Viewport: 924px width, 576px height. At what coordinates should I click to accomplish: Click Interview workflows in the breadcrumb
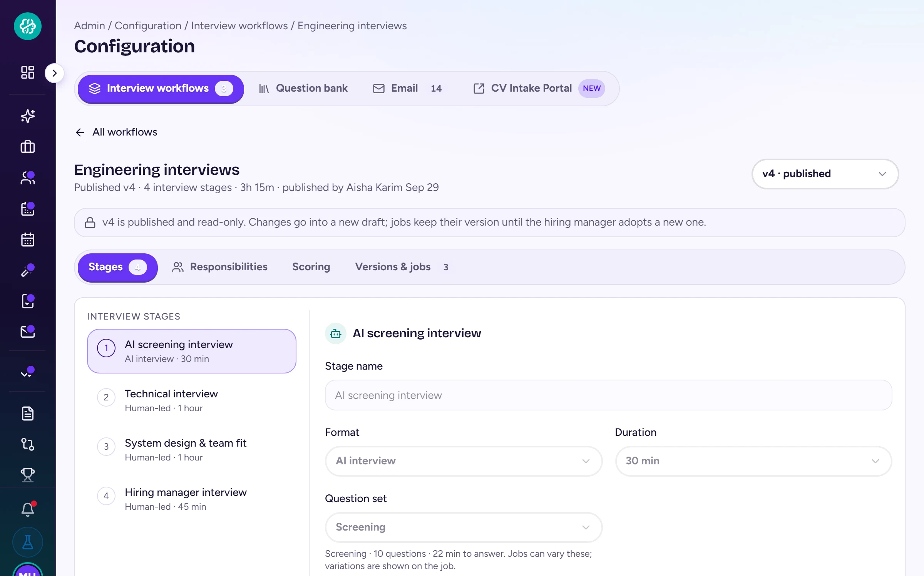239,26
